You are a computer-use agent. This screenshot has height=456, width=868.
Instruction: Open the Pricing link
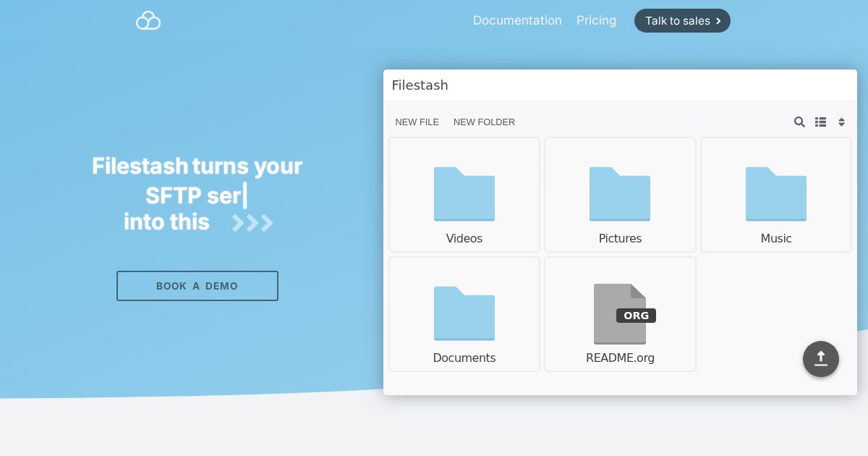(597, 20)
